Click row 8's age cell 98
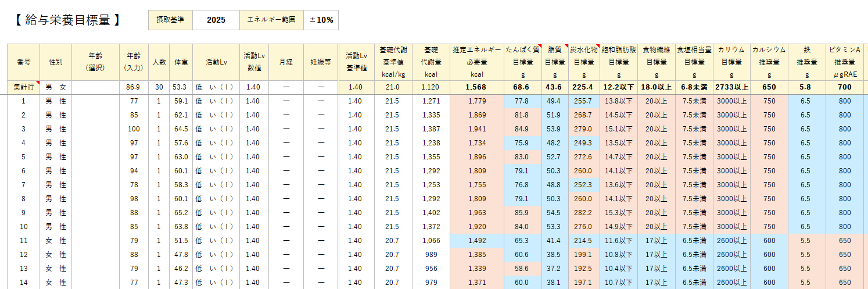The height and width of the screenshot is (289, 868). 134,199
